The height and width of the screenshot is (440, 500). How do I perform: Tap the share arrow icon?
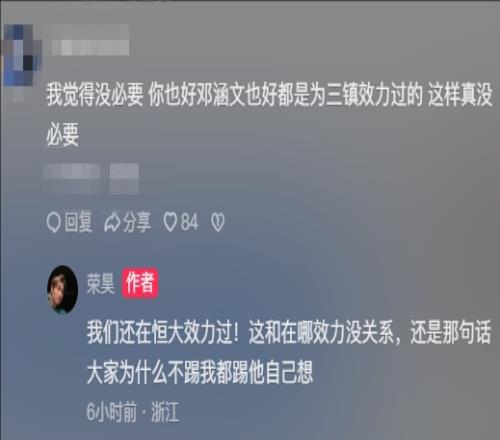[x=112, y=222]
